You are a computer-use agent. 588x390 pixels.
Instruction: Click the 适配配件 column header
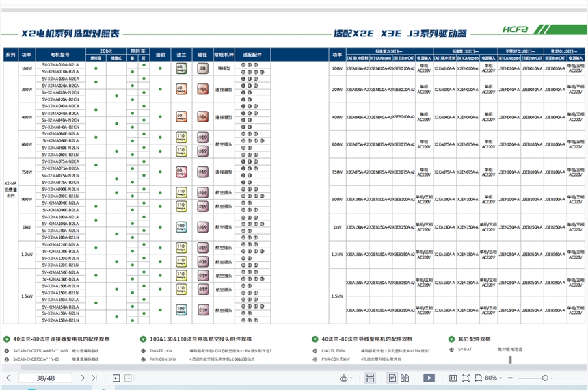(x=252, y=55)
